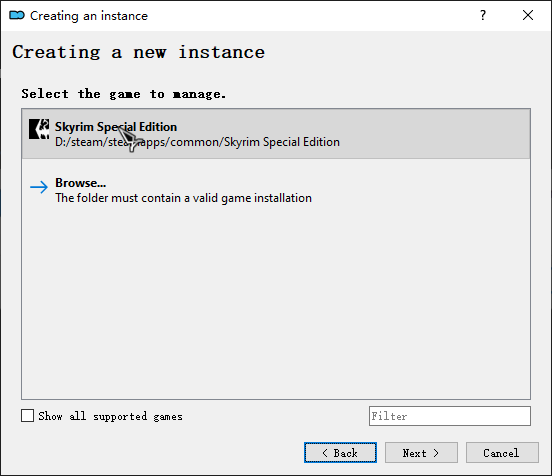Go to the previous page with Back
Viewport: 552px width, 476px height.
340,453
